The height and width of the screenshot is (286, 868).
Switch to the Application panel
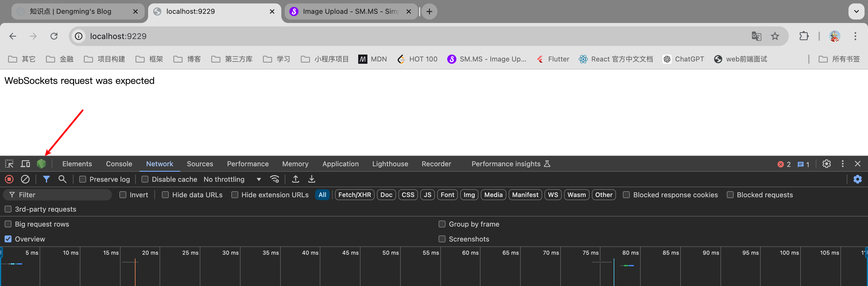(x=341, y=164)
